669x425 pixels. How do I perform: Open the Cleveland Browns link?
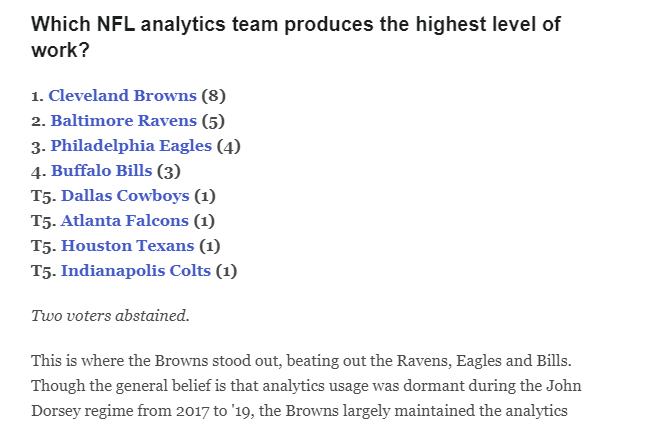pos(122,96)
